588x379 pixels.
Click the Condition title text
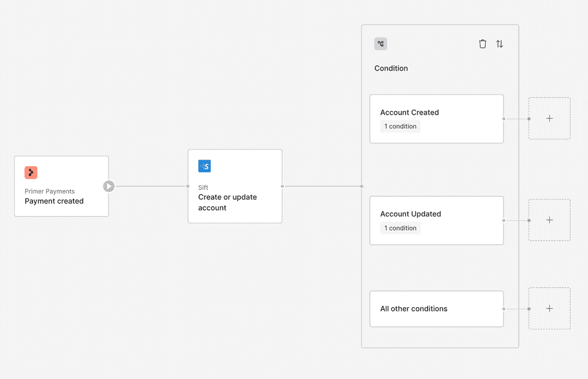point(391,68)
